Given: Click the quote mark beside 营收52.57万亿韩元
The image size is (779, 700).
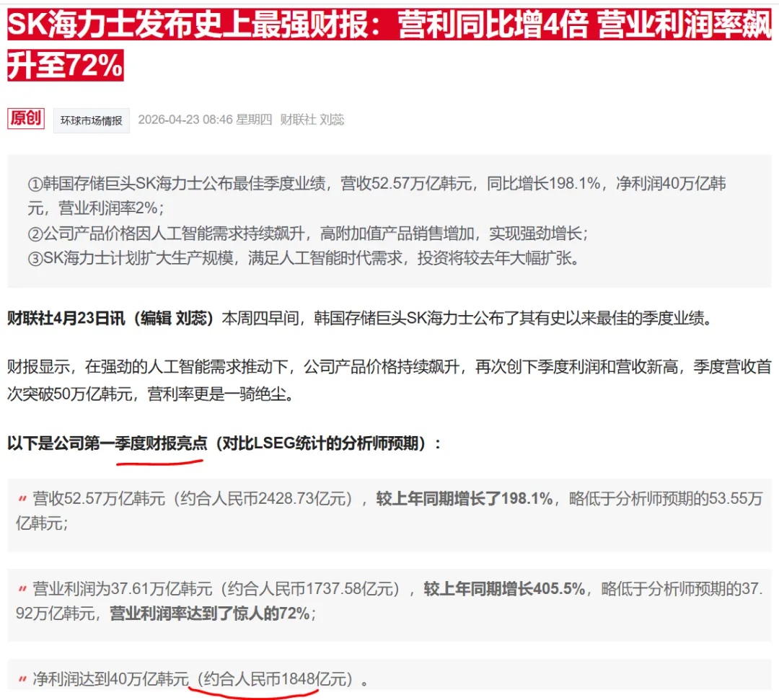Looking at the screenshot, I should [22, 498].
